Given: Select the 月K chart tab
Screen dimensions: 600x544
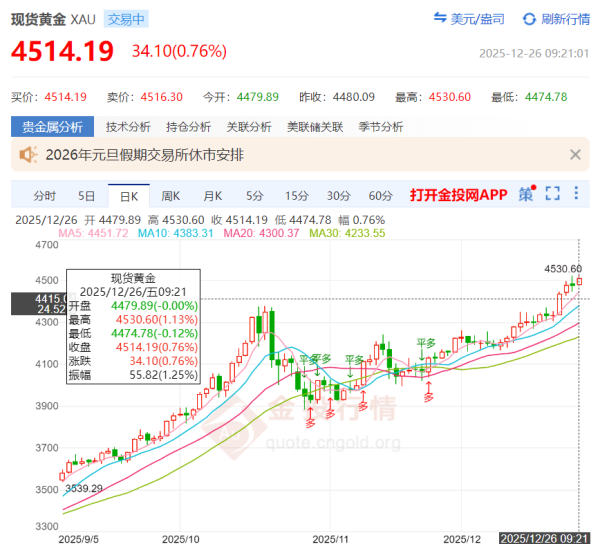Looking at the screenshot, I should pyautogui.click(x=213, y=196).
